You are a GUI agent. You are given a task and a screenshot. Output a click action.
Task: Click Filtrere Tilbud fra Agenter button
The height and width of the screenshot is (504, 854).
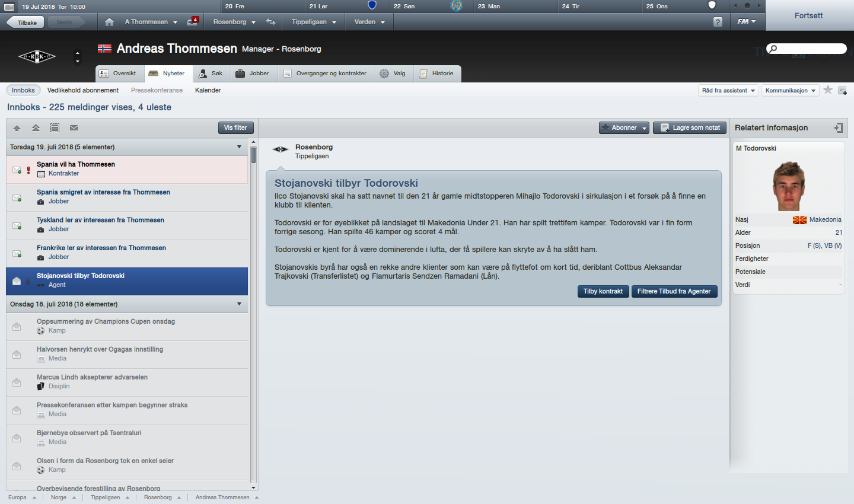click(x=674, y=291)
